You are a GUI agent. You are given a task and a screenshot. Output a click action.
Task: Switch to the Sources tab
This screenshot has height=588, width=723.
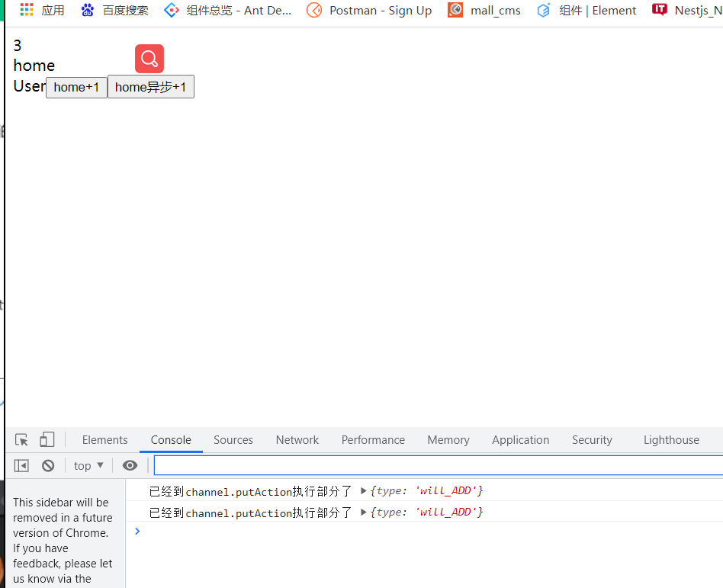233,440
